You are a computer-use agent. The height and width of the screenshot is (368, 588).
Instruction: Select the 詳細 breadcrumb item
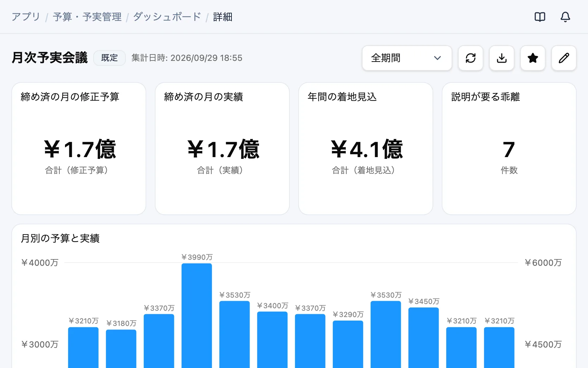(x=223, y=17)
